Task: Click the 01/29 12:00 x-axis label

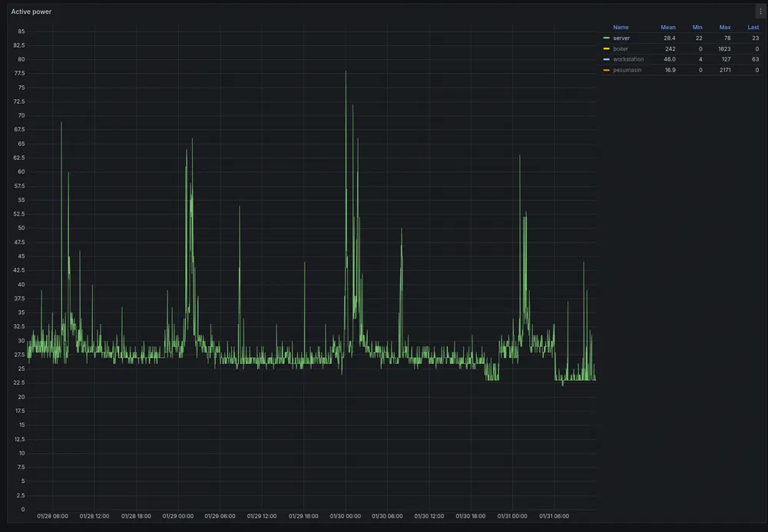Action: pyautogui.click(x=262, y=516)
